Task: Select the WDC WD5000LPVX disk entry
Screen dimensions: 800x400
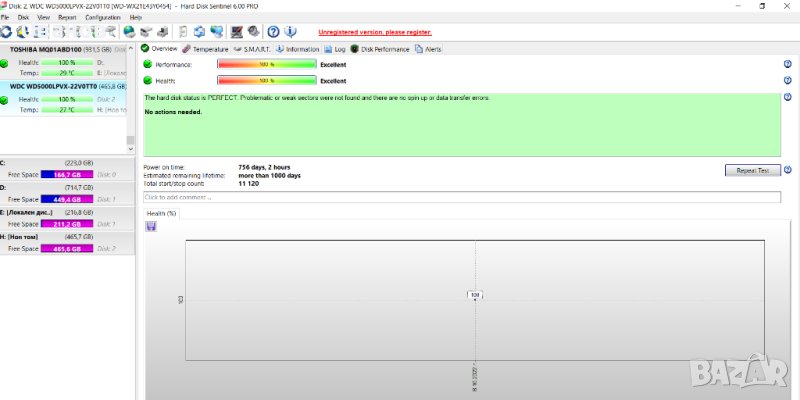Action: pyautogui.click(x=64, y=87)
